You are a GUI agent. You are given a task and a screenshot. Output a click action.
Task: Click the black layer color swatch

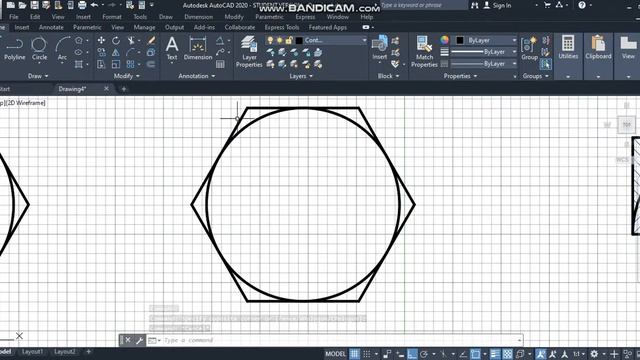coord(299,40)
